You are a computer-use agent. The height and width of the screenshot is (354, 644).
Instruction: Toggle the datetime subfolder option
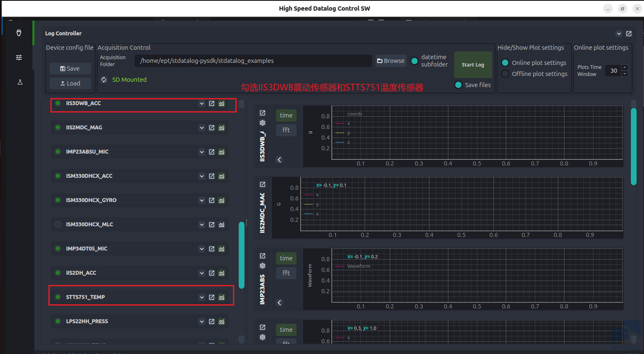[x=415, y=61]
